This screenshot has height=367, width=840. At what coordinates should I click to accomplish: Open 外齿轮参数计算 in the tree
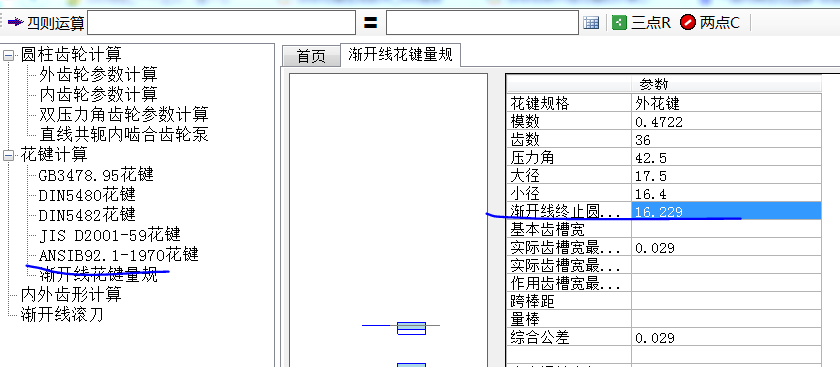pos(98,74)
